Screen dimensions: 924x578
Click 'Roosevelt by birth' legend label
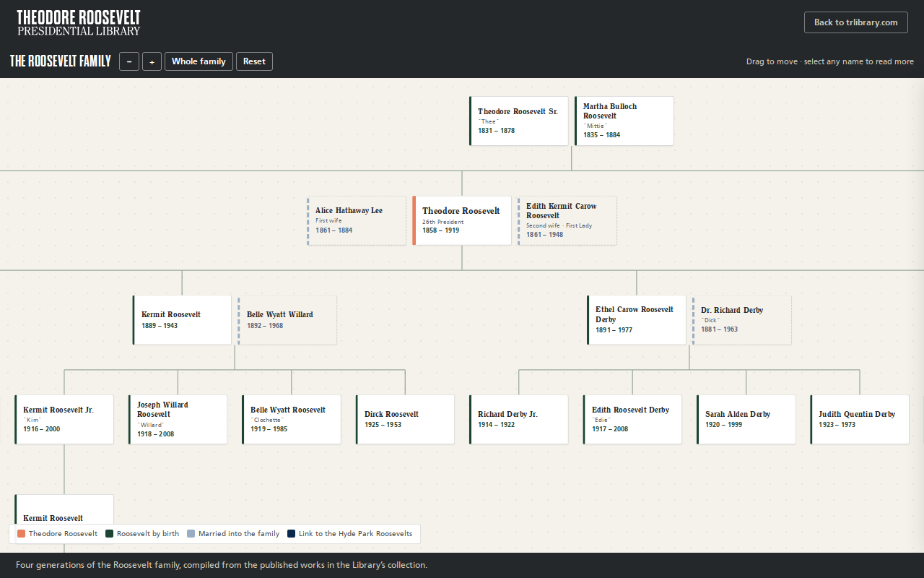(148, 534)
